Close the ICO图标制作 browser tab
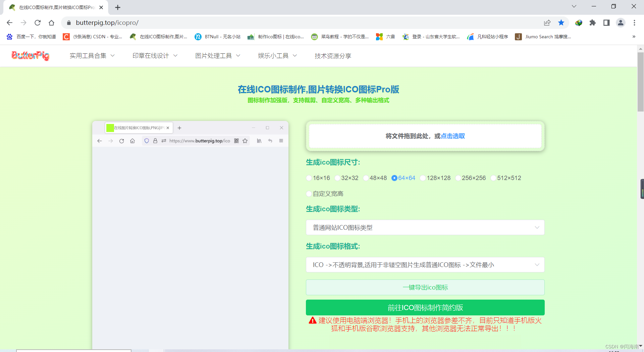 (101, 7)
